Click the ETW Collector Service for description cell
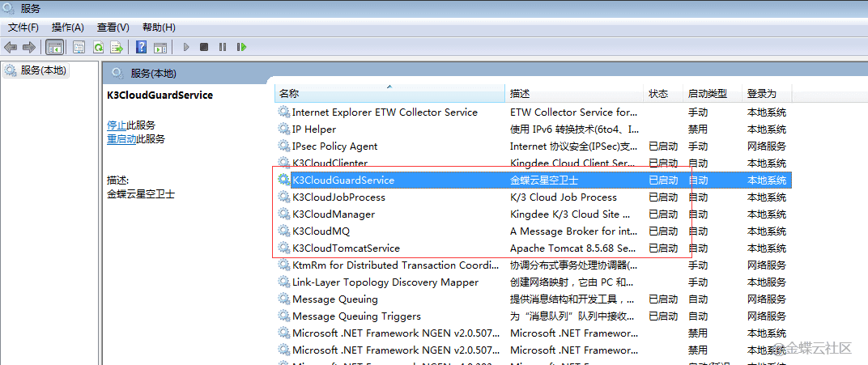Screen dimensions: 868x365 pos(573,112)
